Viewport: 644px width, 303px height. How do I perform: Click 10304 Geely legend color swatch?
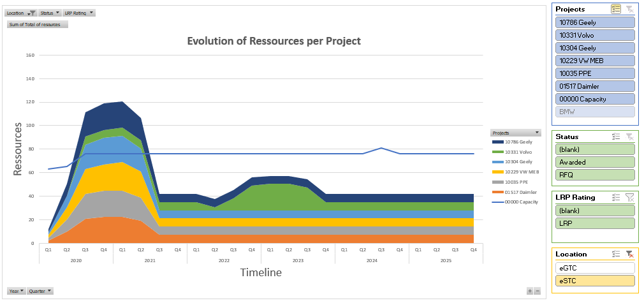tap(498, 162)
